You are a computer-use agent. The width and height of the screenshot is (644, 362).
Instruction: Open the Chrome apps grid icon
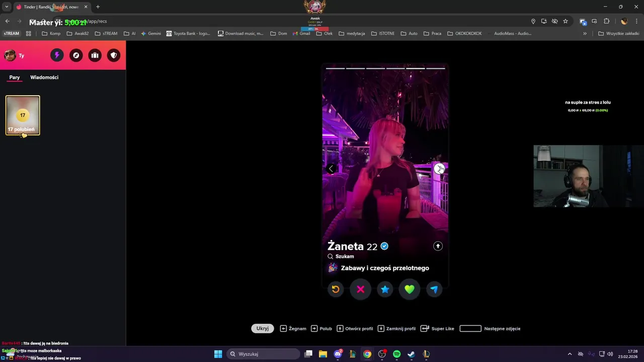pyautogui.click(x=28, y=34)
